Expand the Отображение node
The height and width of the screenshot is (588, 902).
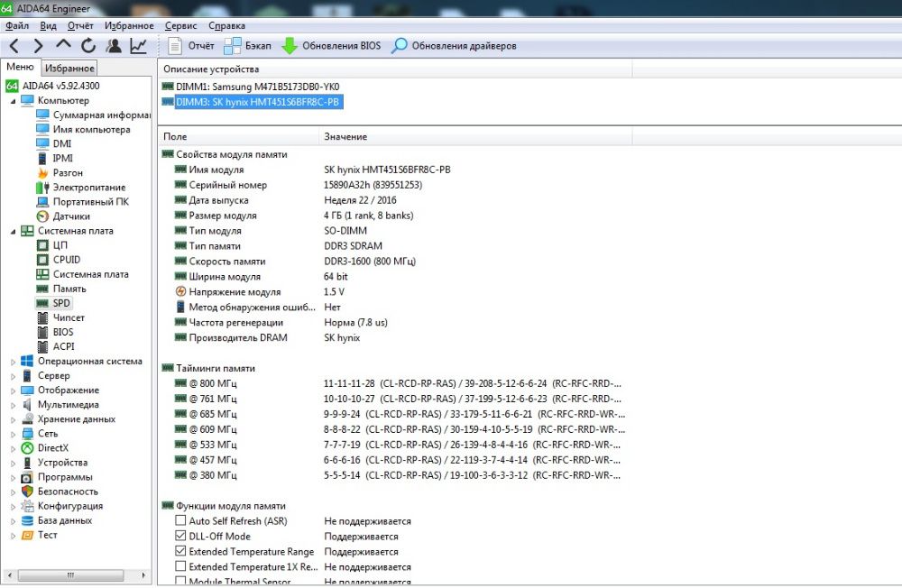point(14,390)
